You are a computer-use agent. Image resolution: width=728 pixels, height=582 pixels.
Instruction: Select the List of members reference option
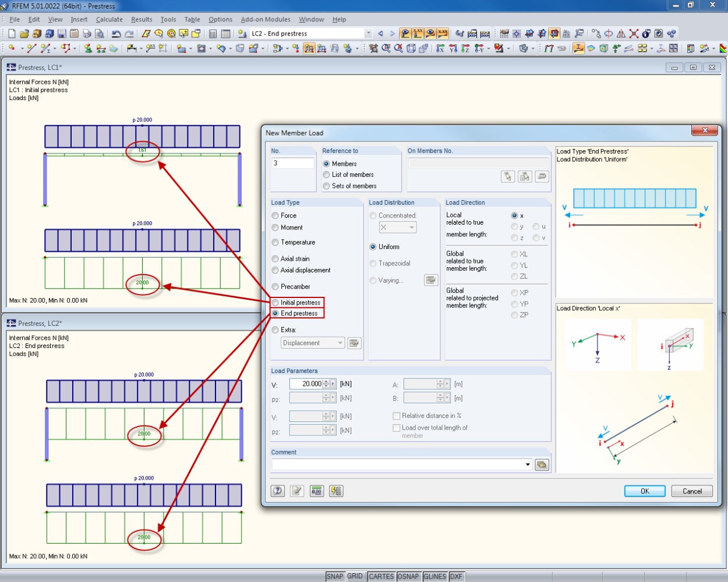pyautogui.click(x=327, y=175)
